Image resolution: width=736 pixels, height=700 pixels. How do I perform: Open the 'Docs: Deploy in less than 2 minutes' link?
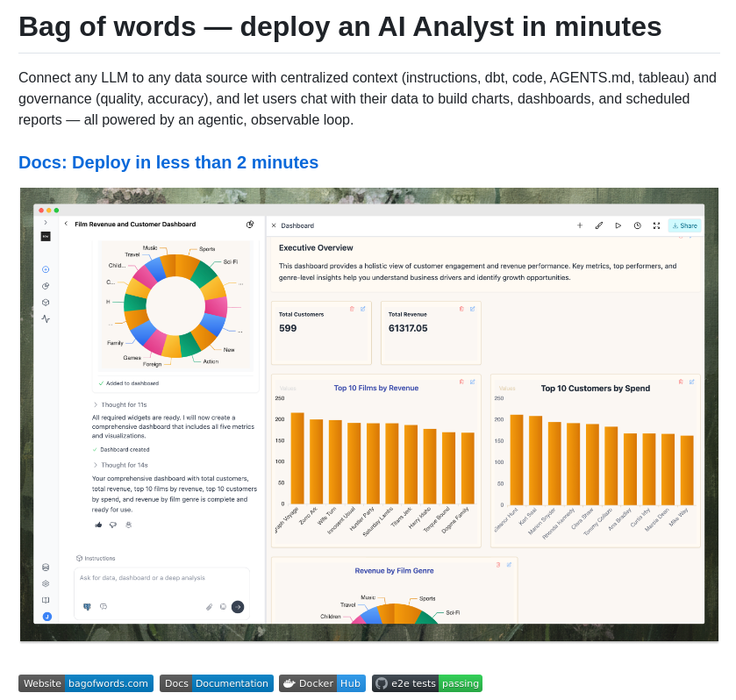click(x=168, y=162)
